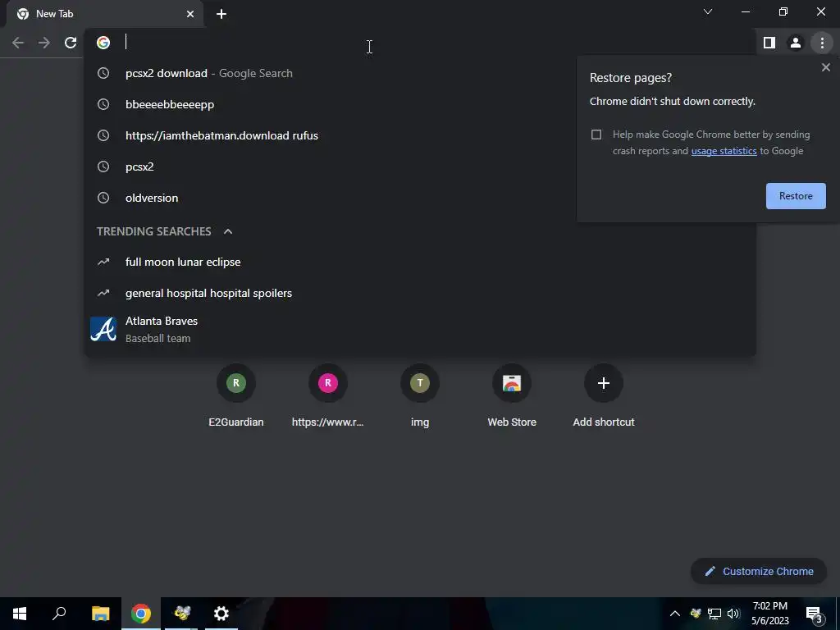Open the notification center icon
Screen dimensions: 840x630
814,614
